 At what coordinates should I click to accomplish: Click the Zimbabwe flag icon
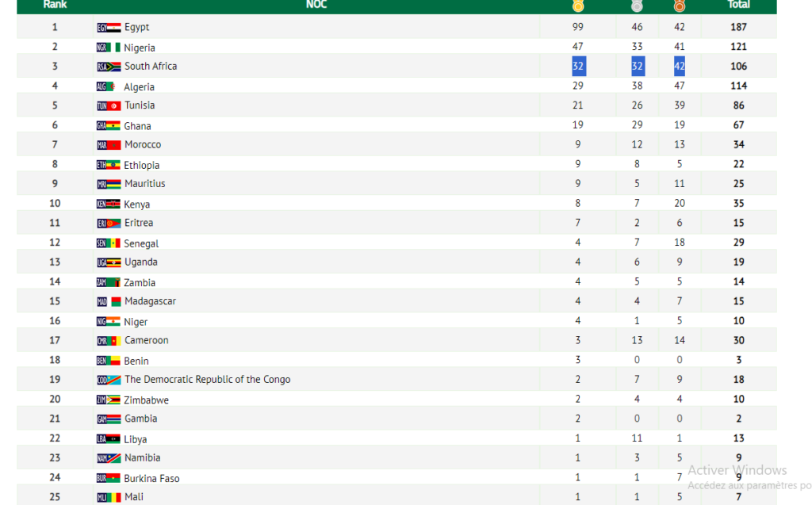pos(109,400)
